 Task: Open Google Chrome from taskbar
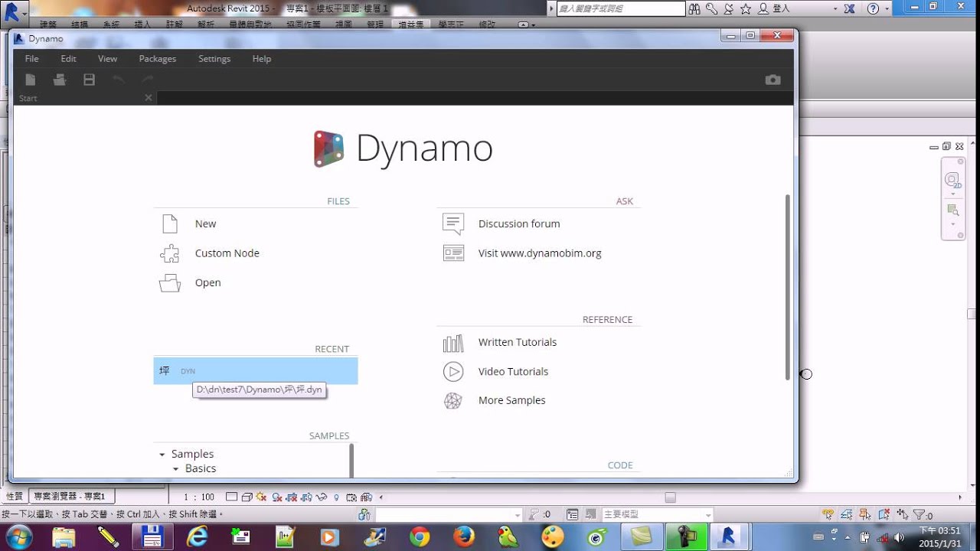(419, 537)
